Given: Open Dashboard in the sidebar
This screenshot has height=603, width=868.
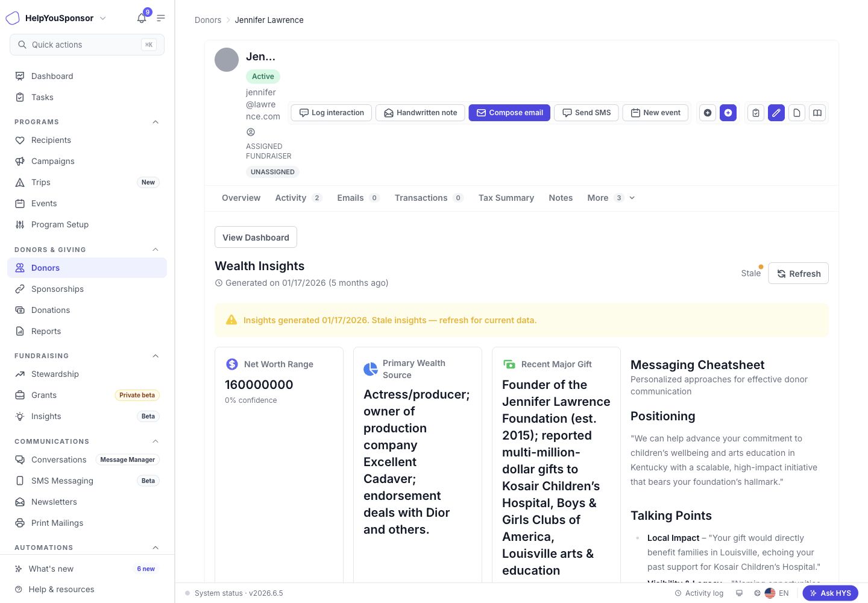Looking at the screenshot, I should click(x=87, y=76).
